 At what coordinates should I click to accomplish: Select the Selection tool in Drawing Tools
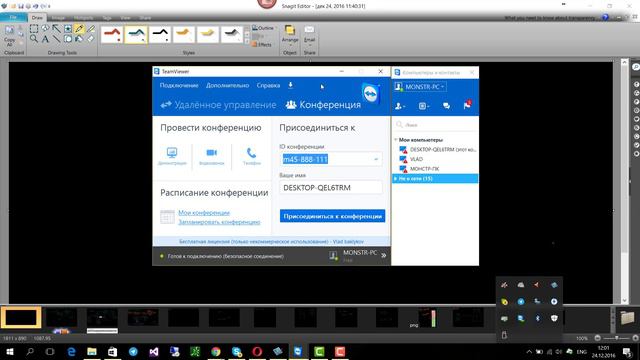[34, 29]
